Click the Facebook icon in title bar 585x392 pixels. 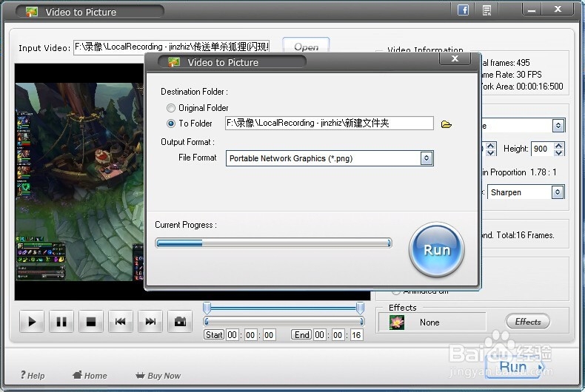(463, 10)
